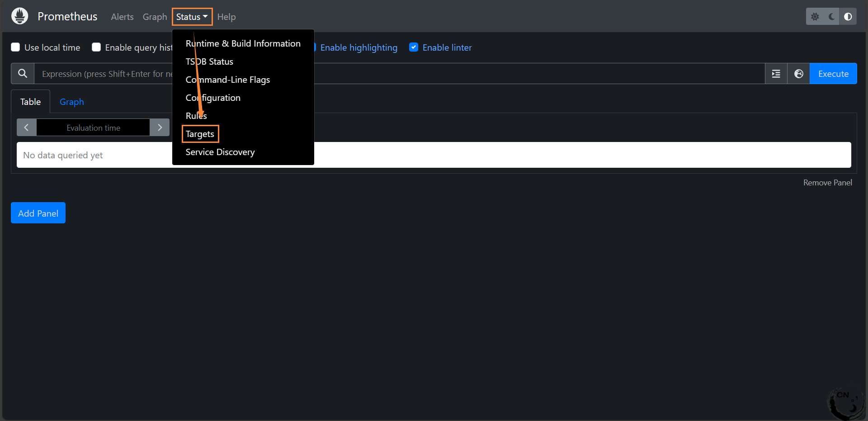
Task: Click the format expression icon
Action: point(776,74)
